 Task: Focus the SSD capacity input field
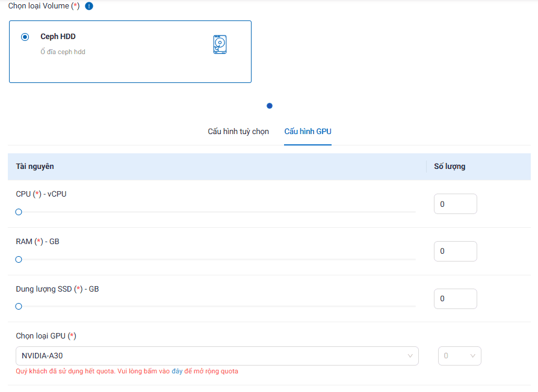[x=455, y=299]
